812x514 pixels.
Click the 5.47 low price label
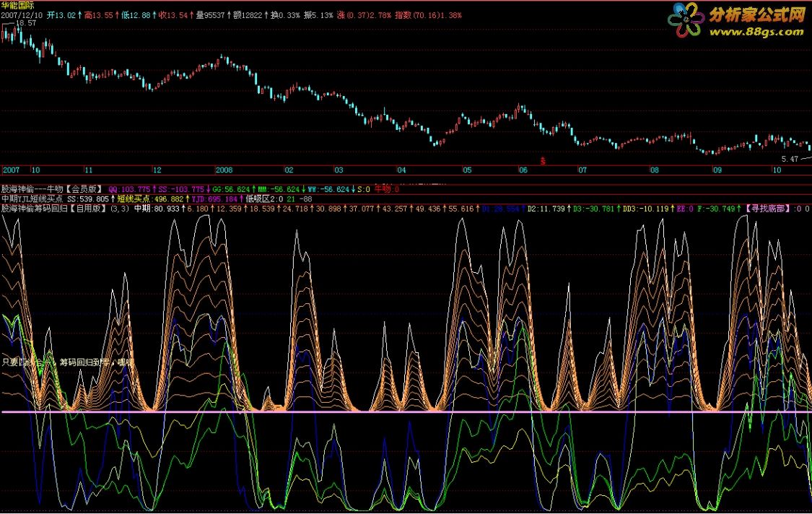[x=790, y=159]
